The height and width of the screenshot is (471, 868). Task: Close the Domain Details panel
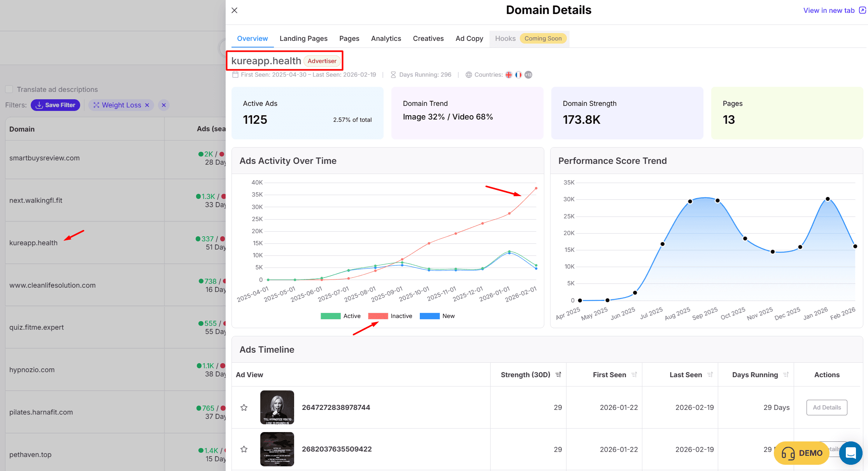tap(234, 11)
